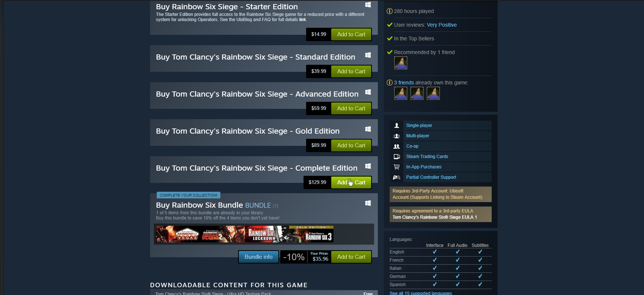Add the $39.99 Standard Edition to cart
Screen dimensions: 644x295
[x=351, y=71]
